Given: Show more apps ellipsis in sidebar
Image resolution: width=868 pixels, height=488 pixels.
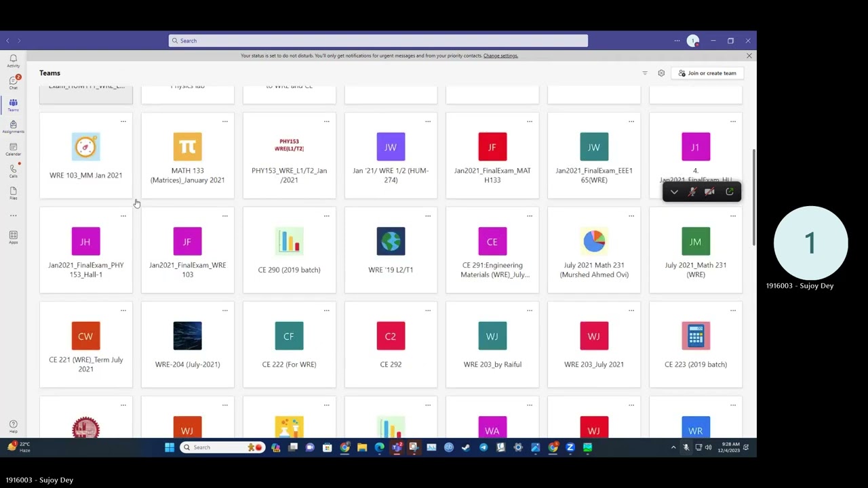Looking at the screenshot, I should [x=13, y=216].
